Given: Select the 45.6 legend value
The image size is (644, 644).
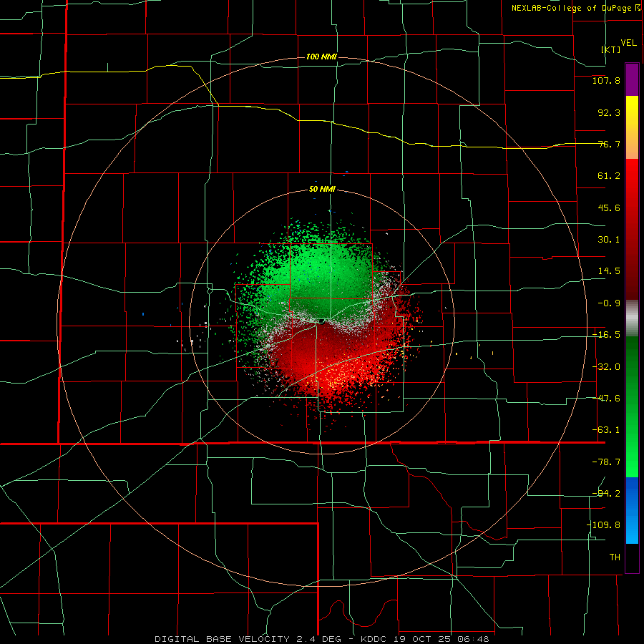Looking at the screenshot, I should tap(609, 208).
